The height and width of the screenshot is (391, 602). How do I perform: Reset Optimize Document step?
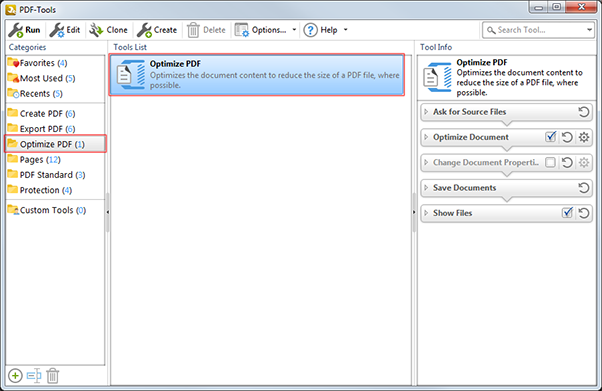pos(567,137)
